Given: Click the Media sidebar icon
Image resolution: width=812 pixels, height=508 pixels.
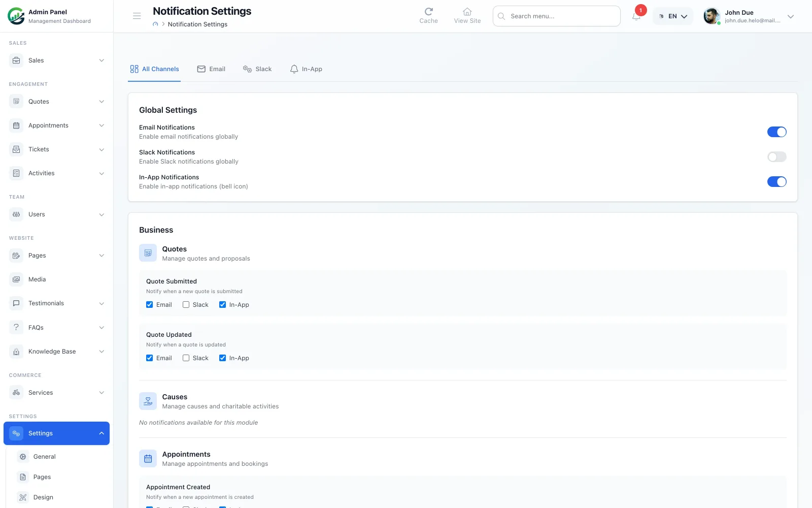Looking at the screenshot, I should pyautogui.click(x=16, y=279).
